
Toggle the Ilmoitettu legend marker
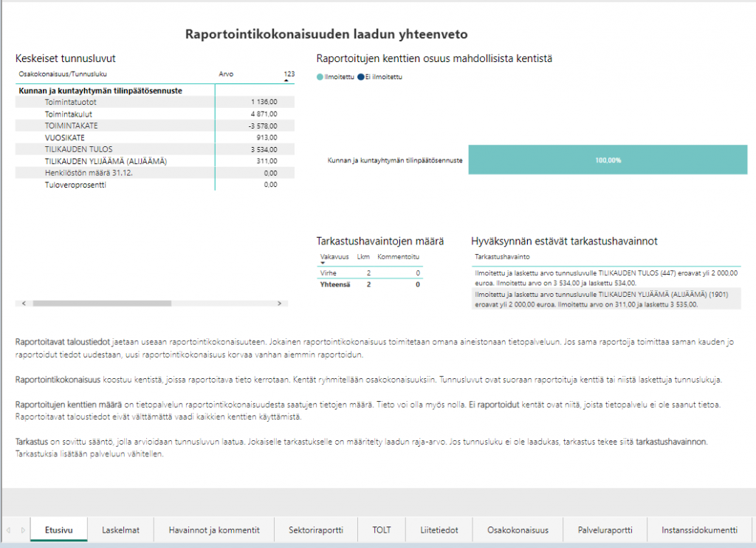tap(320, 77)
